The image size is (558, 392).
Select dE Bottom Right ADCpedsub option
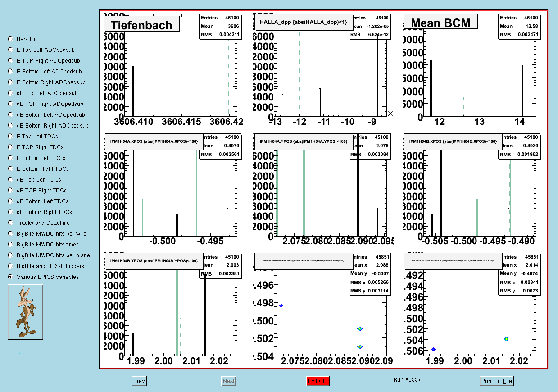coord(10,126)
